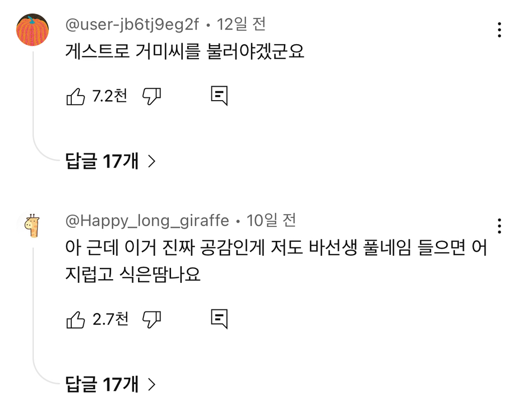
Task: Expand the 17 replies under the 거미씨 comment
Action: [x=110, y=161]
